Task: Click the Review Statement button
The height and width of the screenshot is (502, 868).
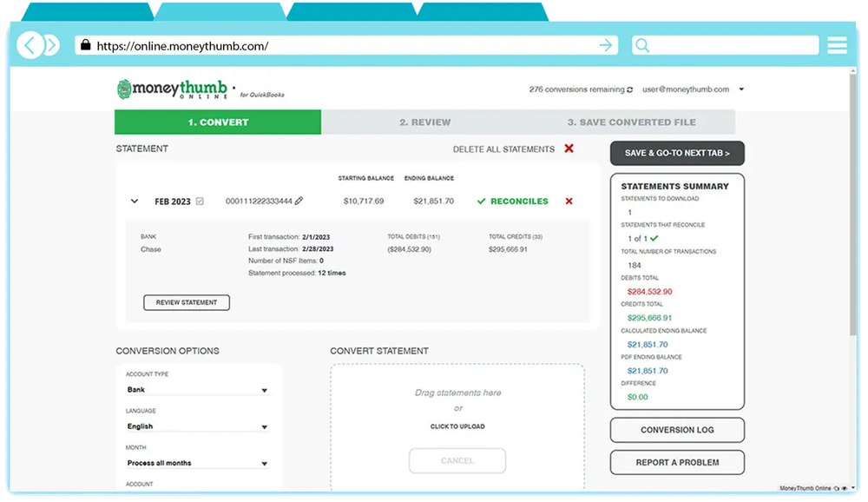Action: point(185,302)
